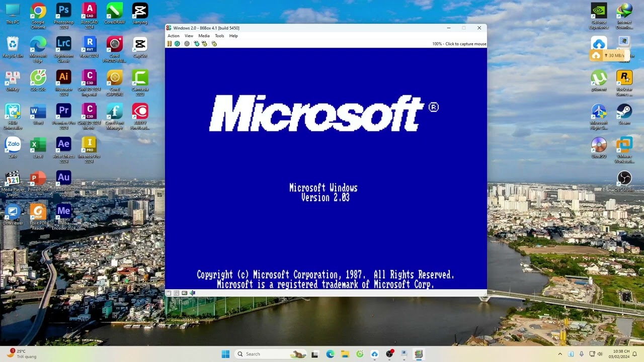Viewport: 644px width, 362px height.
Task: Open Media Player Classic shortcut
Action: pyautogui.click(x=13, y=183)
